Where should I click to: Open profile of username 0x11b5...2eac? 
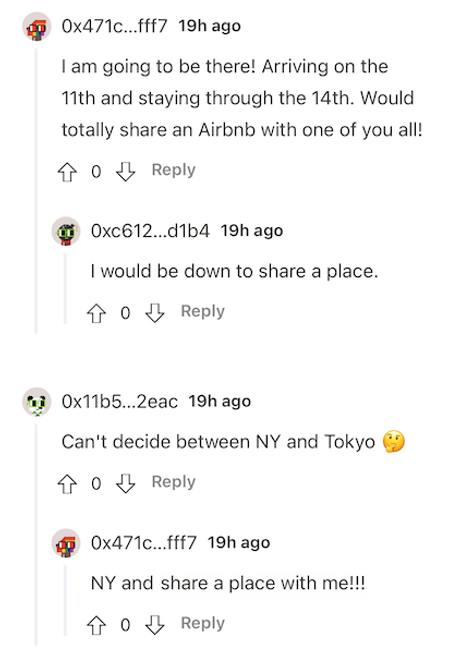119,401
